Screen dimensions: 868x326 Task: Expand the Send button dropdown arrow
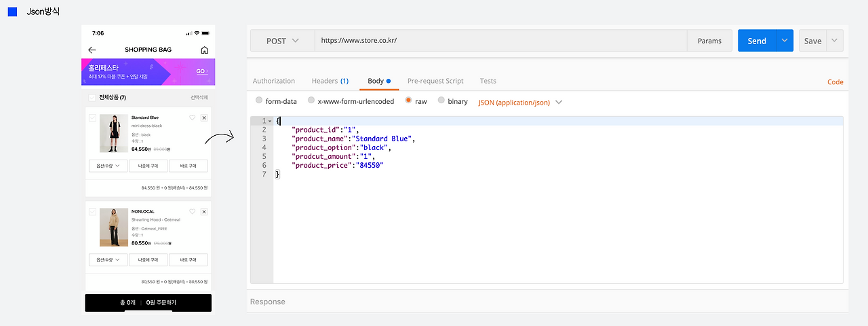point(785,41)
